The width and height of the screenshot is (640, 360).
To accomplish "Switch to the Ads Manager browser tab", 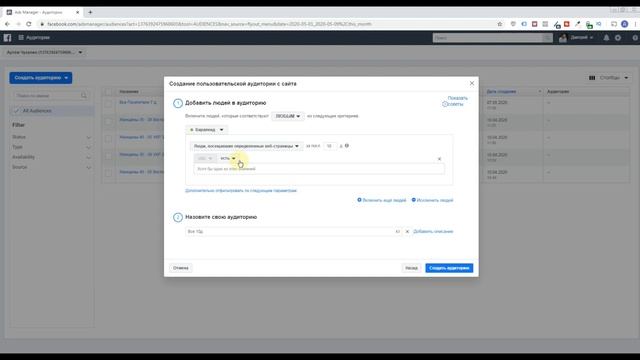I will coord(42,12).
